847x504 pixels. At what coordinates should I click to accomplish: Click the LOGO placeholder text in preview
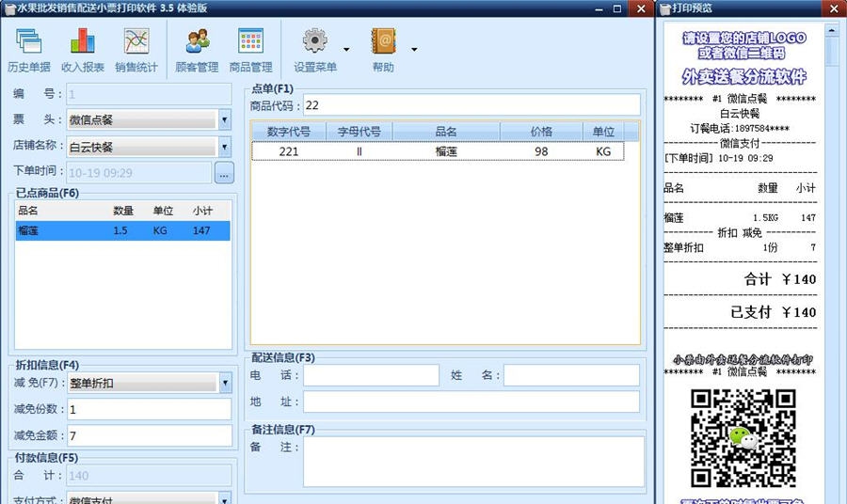pos(743,45)
